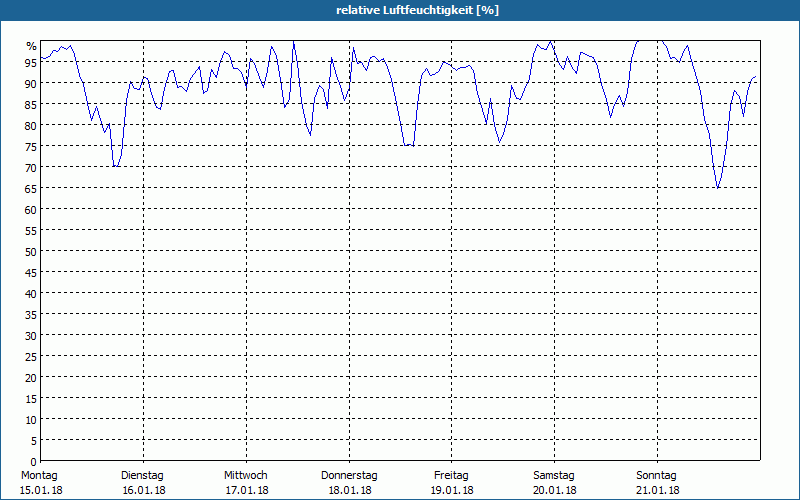The width and height of the screenshot is (800, 500).
Task: Select the 'Dienstag' day label
Action: coord(142,476)
